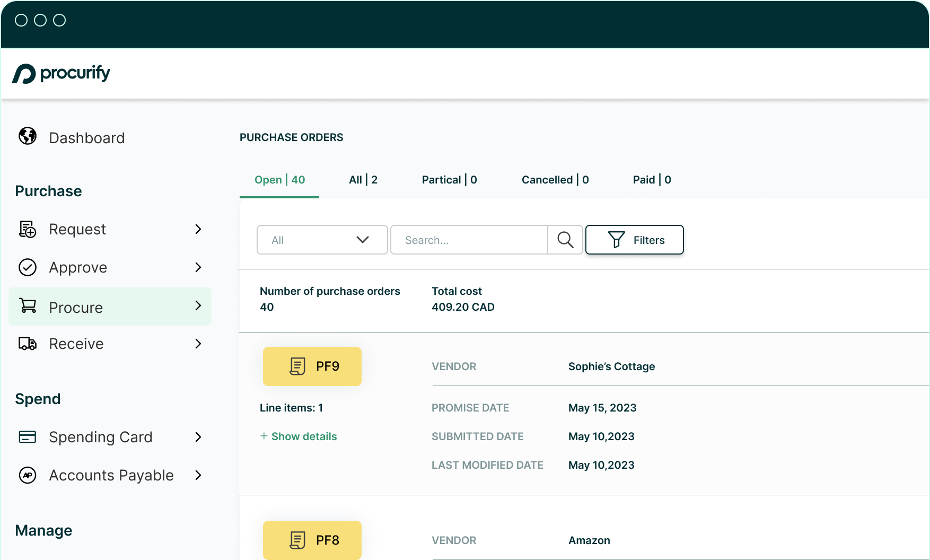Screen dimensions: 930x560
Task: Click the Spending Card icon
Action: 28,437
